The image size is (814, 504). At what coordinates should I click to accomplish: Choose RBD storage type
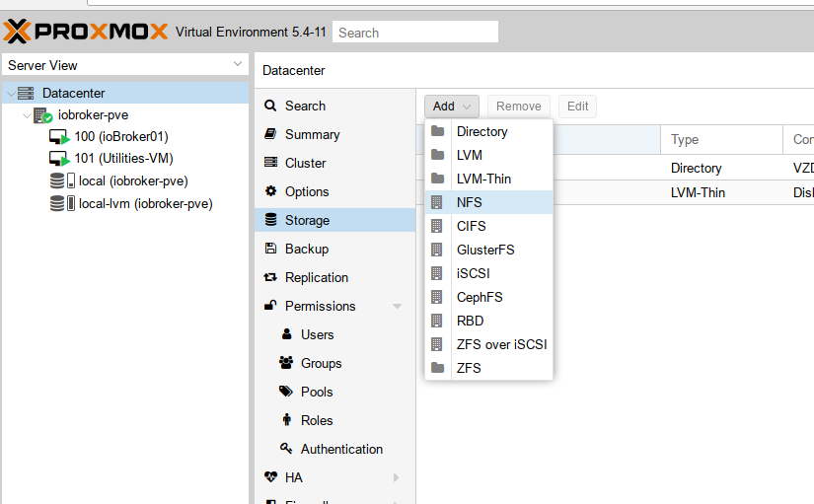click(x=489, y=321)
